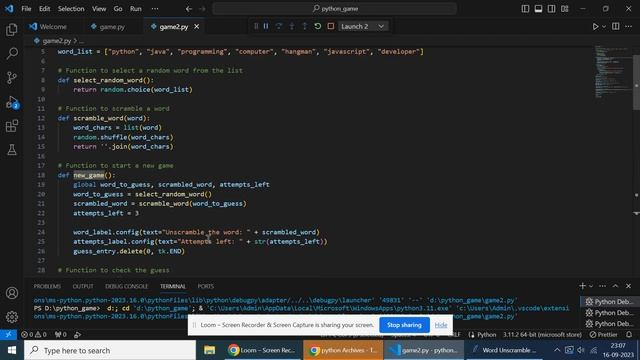This screenshot has height=360, width=640.
Task: Click the Prettier status bar item
Action: point(604,334)
